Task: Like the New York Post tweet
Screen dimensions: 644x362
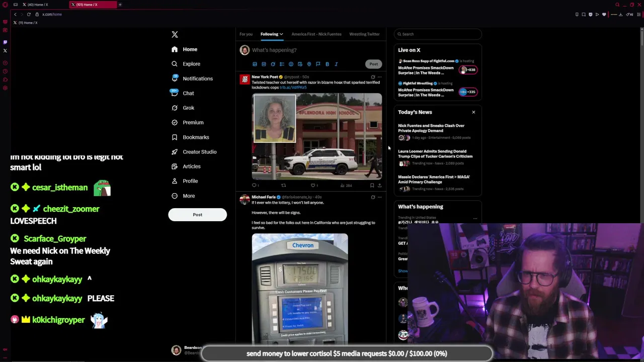Action: point(313,186)
